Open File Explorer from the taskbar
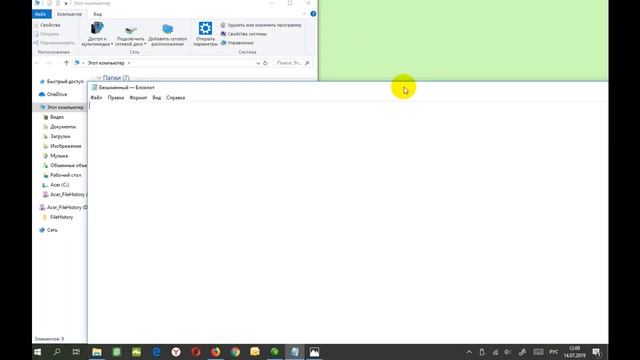 97,352
